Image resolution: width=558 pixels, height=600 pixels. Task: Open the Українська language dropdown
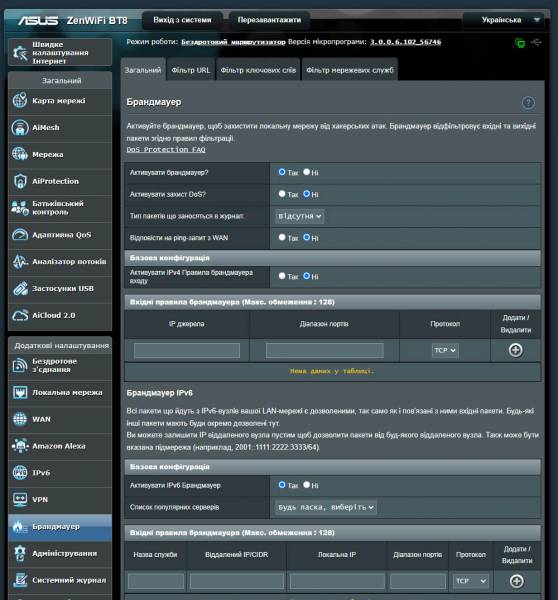pos(506,20)
